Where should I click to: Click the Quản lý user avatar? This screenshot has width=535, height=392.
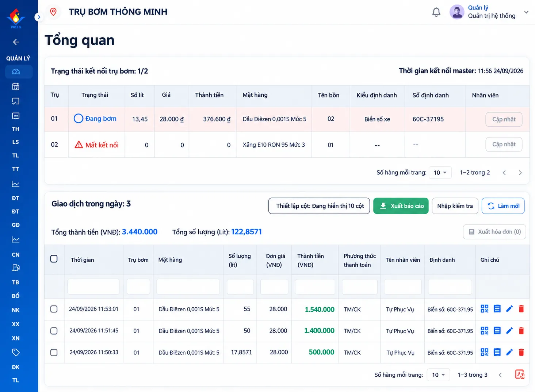[457, 12]
